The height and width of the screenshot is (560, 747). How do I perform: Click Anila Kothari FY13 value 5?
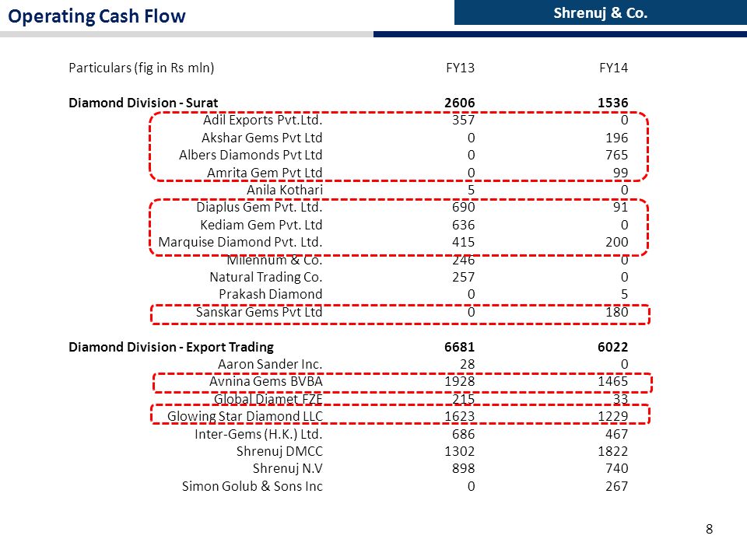point(472,190)
